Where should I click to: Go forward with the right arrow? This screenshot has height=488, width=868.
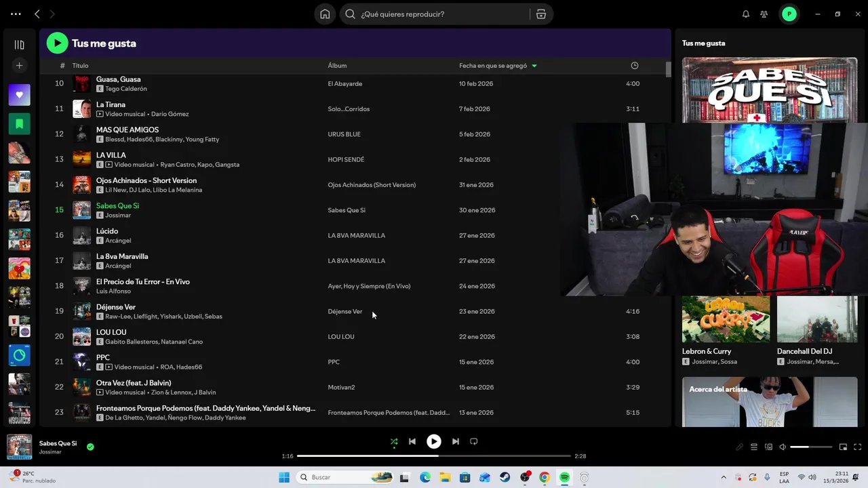click(x=52, y=14)
